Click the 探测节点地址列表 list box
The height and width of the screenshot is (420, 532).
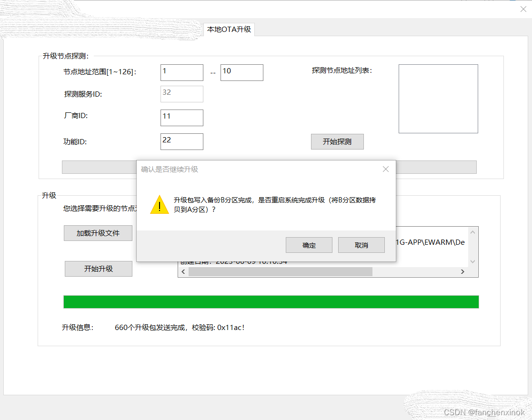[438, 99]
